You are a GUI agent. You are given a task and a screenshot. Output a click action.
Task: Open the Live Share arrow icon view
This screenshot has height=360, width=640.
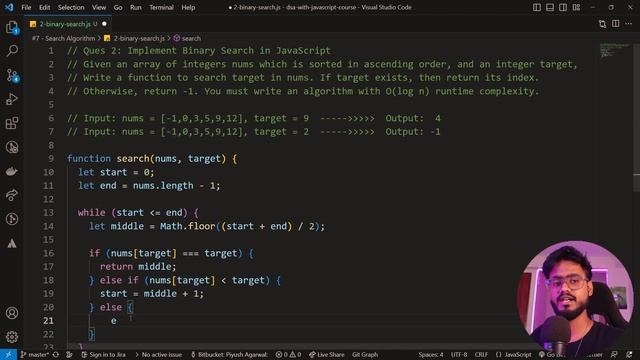click(x=12, y=195)
